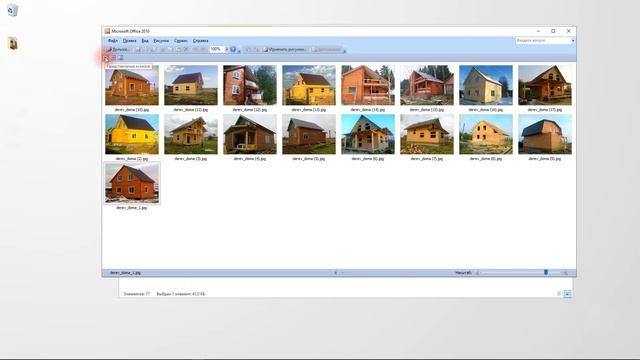Image resolution: width=640 pixels, height=360 pixels.
Task: Click Explorer status text Элементов: 17
Action: click(137, 294)
